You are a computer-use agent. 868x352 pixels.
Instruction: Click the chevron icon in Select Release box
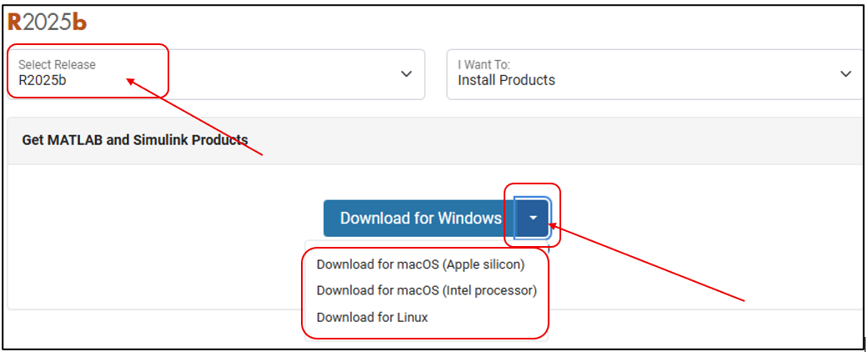tap(406, 74)
